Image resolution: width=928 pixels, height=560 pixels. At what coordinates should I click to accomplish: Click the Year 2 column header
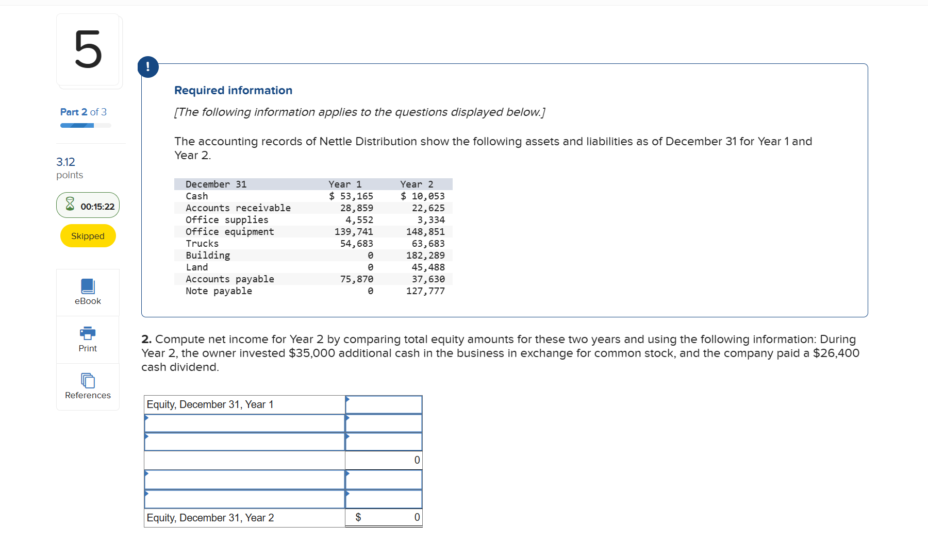tap(417, 184)
